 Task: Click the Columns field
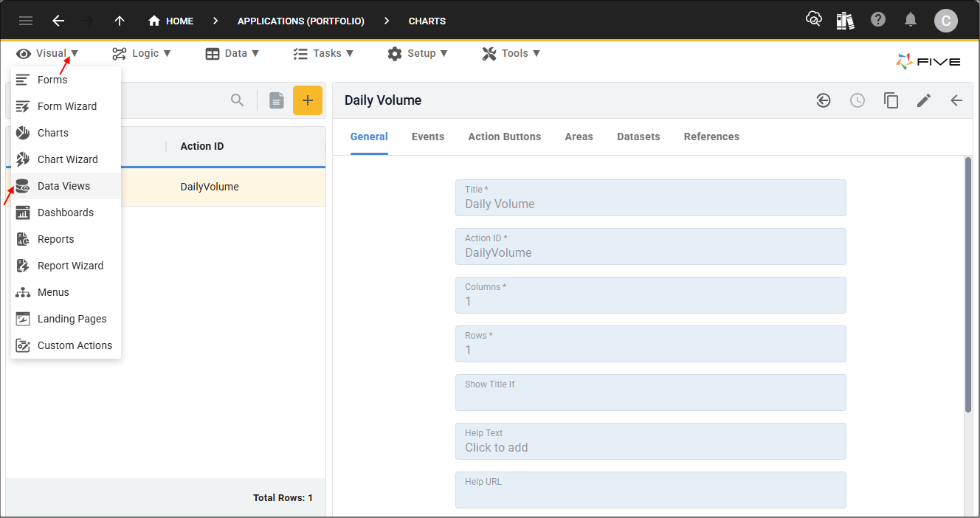(651, 295)
